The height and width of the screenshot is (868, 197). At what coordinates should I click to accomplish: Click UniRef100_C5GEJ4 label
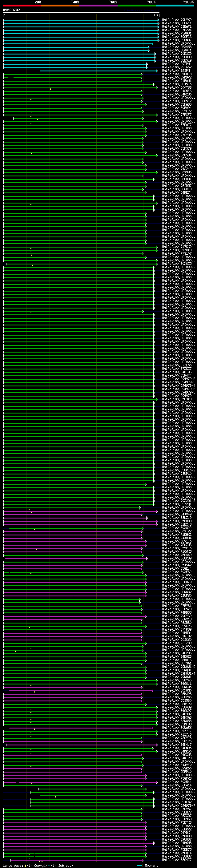tap(177, 568)
